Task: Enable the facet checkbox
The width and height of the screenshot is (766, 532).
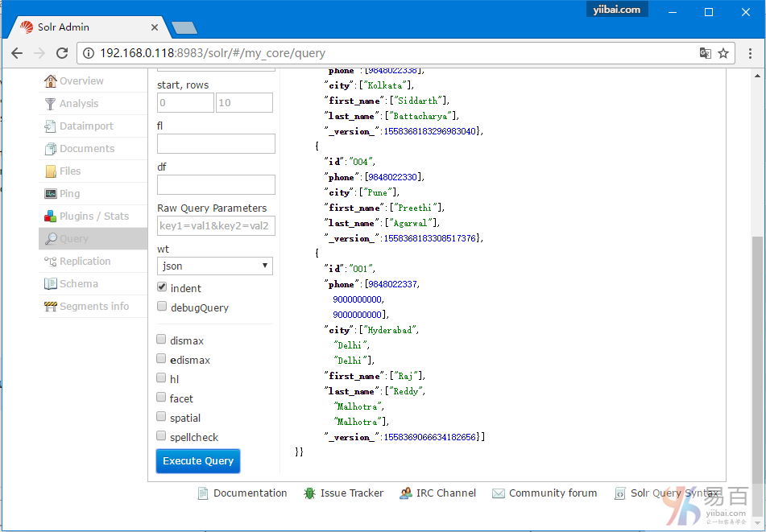Action: (x=161, y=398)
